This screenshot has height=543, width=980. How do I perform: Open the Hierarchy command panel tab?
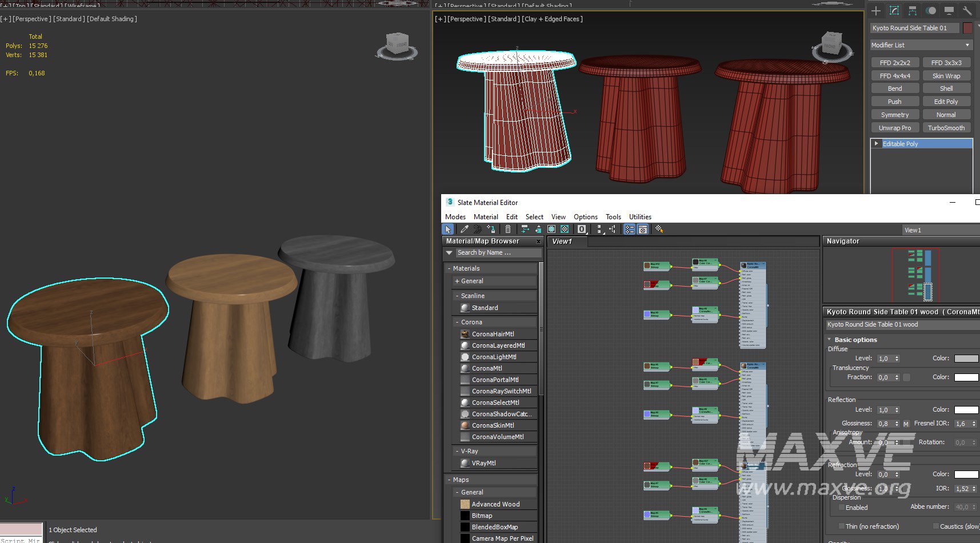pyautogui.click(x=913, y=11)
